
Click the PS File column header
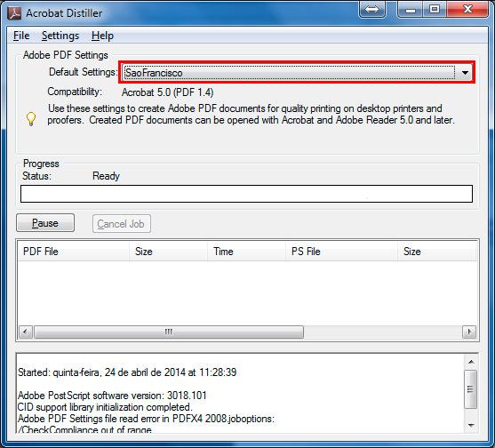pyautogui.click(x=342, y=252)
